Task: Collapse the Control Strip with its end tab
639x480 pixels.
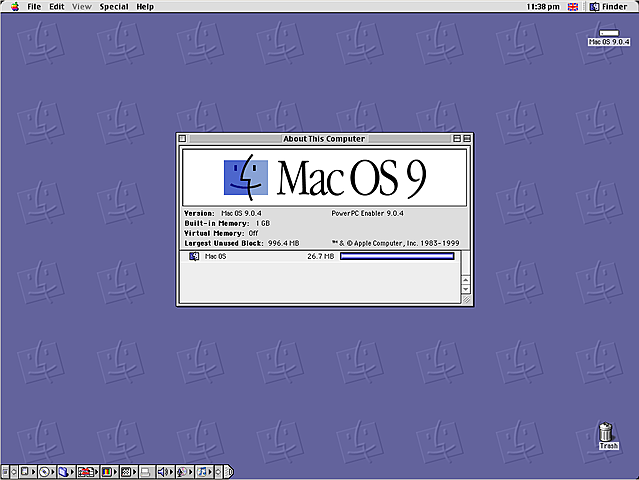Action: [229, 472]
